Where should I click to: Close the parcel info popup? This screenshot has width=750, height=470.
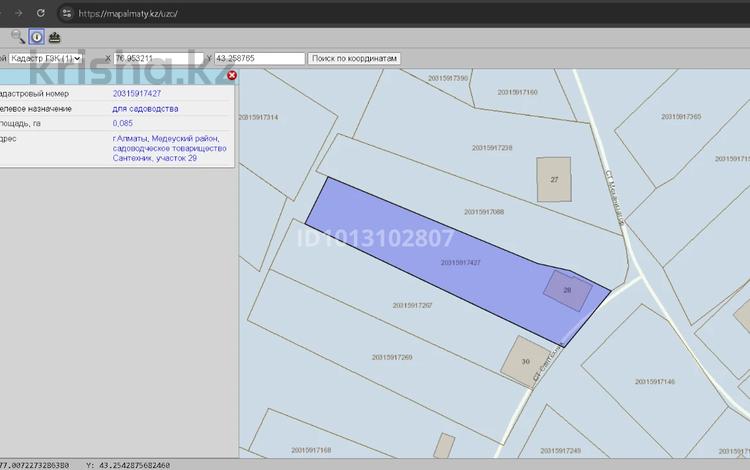point(232,75)
